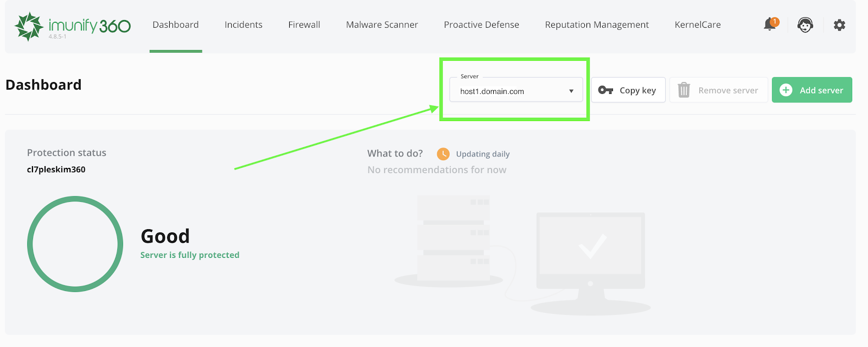
Task: Click the Remove server button text
Action: tap(728, 90)
